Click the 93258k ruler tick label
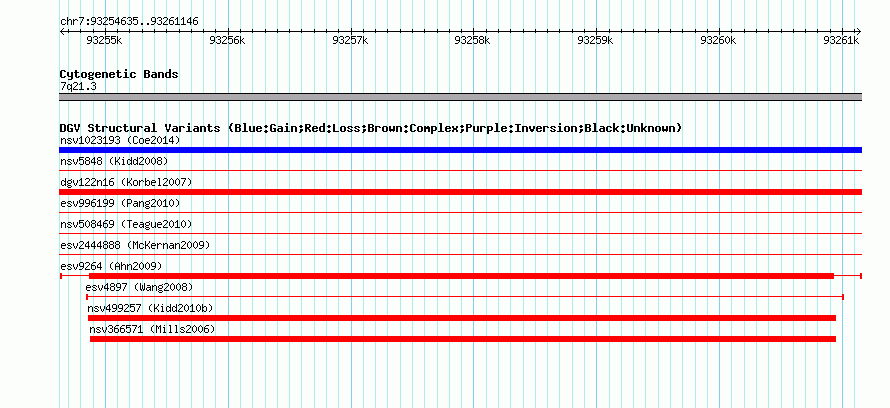 point(473,40)
